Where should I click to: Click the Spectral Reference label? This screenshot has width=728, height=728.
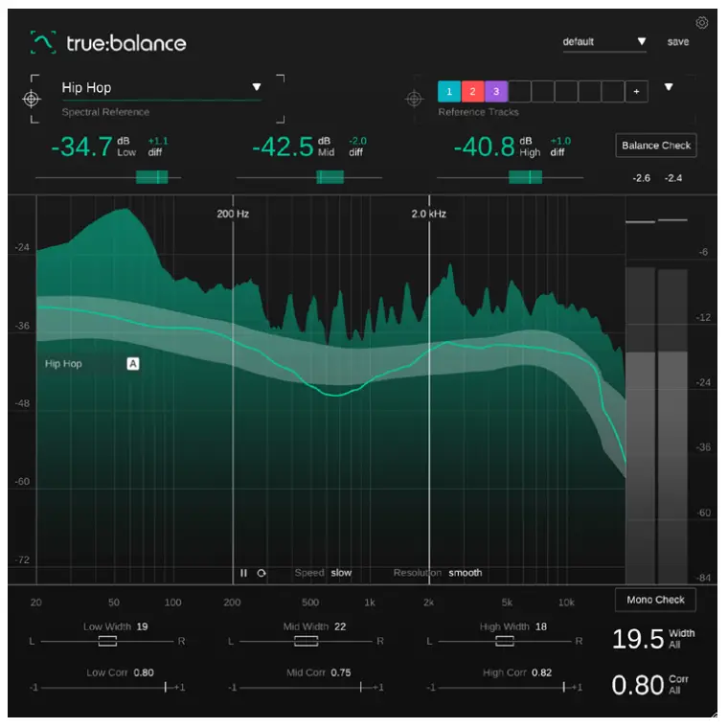105,112
